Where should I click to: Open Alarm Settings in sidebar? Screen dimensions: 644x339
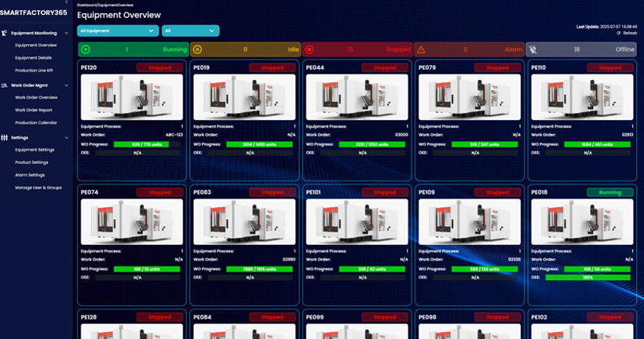click(x=30, y=175)
